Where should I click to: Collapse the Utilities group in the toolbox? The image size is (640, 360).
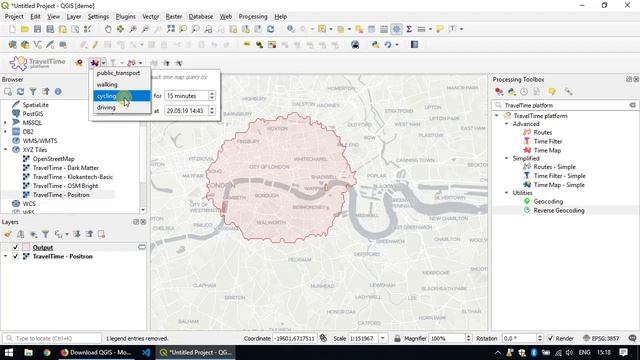(507, 193)
